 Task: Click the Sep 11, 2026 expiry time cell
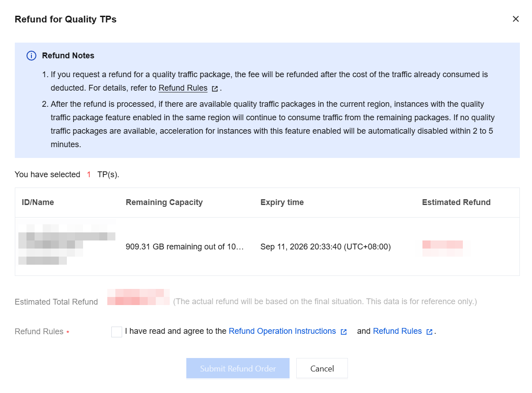coord(325,246)
